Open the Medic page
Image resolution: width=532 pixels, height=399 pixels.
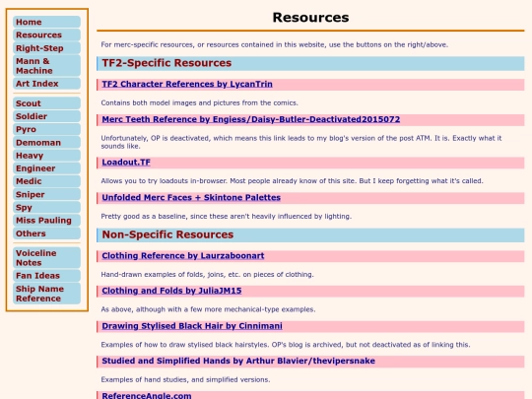(47, 181)
